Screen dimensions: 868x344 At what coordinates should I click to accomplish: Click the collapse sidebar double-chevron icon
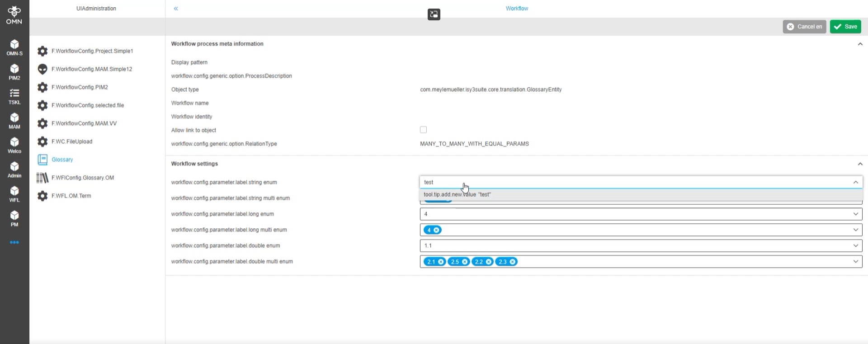[176, 9]
